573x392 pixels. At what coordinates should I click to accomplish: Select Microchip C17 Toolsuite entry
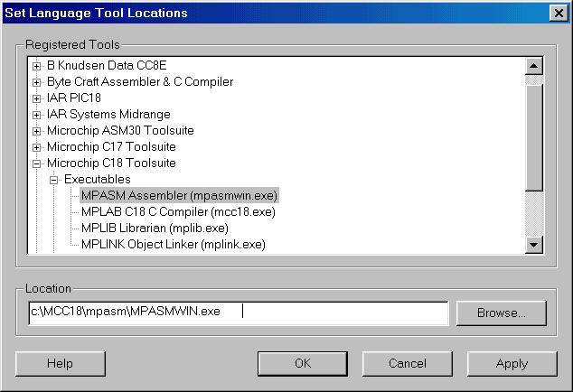pos(111,147)
